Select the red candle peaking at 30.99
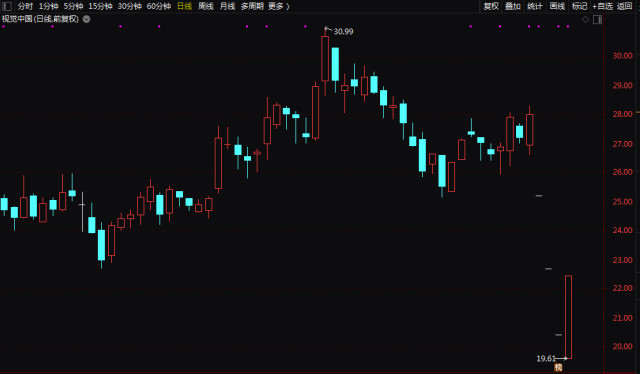640x374 pixels. [325, 59]
